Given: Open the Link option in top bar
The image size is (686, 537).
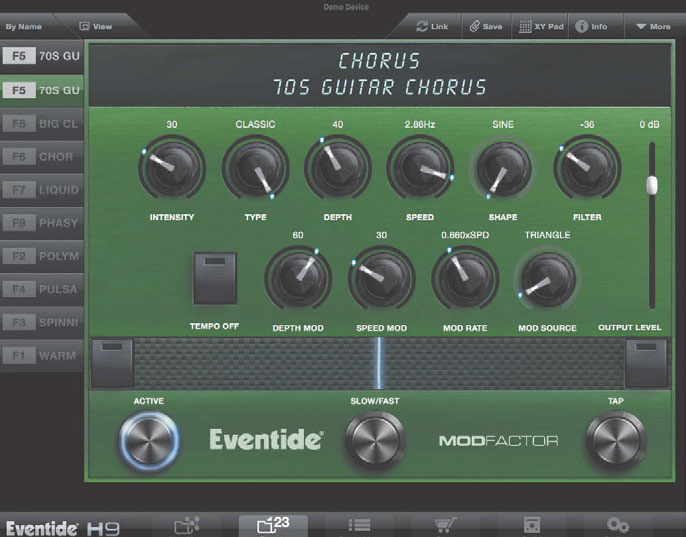Looking at the screenshot, I should pos(432,26).
